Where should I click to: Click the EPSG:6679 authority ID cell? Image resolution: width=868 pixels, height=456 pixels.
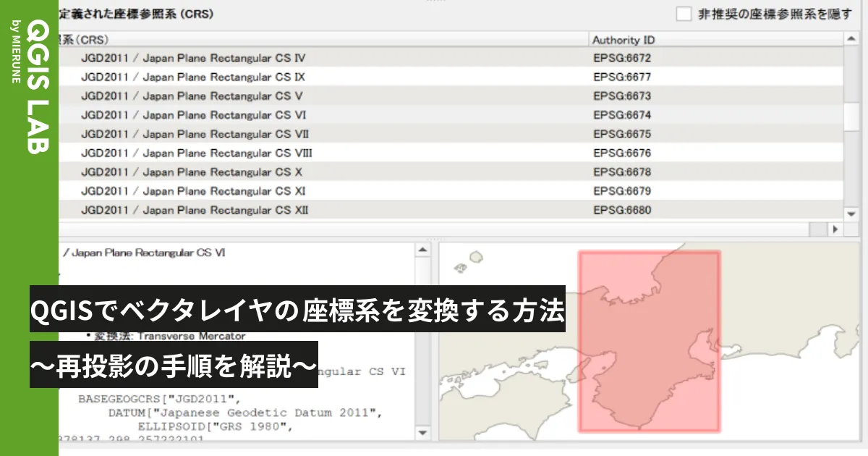tap(622, 190)
